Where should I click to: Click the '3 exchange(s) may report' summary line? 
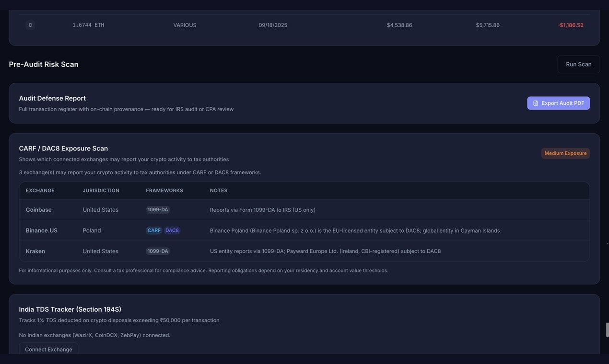pos(140,172)
